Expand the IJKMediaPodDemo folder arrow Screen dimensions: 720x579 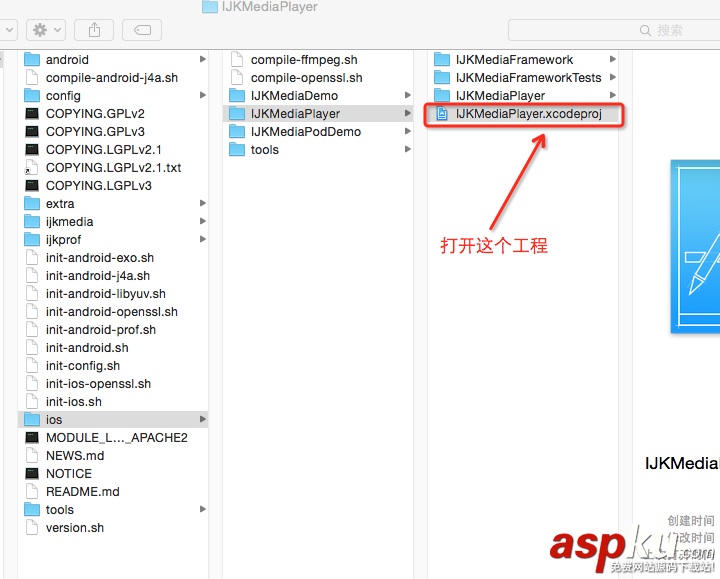407,131
